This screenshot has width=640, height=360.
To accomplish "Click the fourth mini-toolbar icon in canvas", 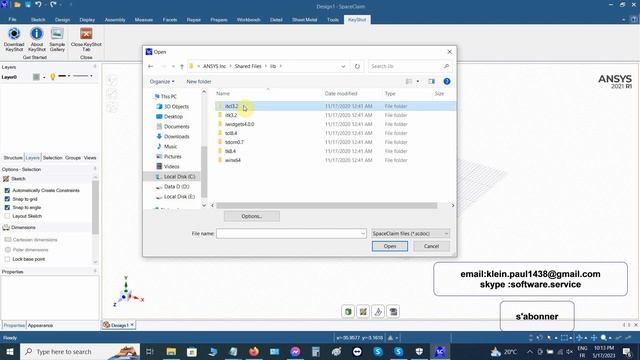I will pos(393,312).
